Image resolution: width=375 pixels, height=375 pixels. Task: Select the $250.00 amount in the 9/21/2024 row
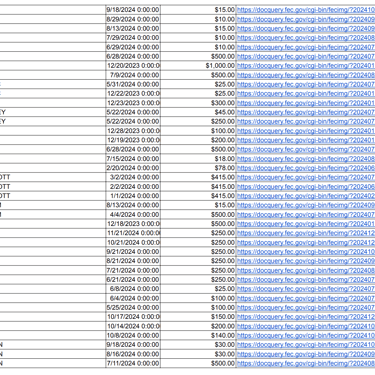click(x=198, y=252)
